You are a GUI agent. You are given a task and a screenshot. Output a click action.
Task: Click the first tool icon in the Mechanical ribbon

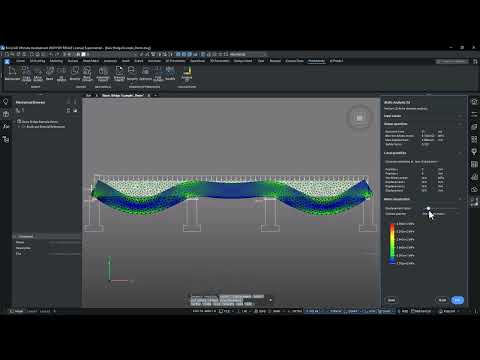pyautogui.click(x=12, y=73)
